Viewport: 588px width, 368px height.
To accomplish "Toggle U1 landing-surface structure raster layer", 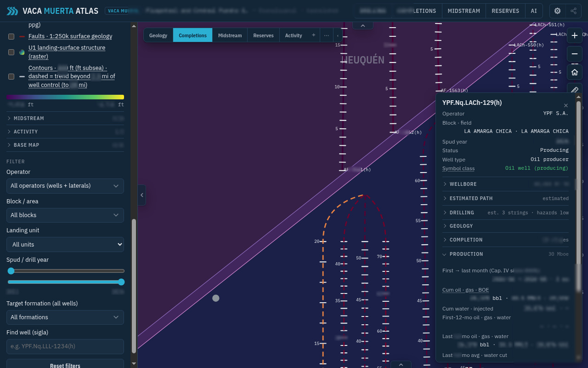I will 11,52.
